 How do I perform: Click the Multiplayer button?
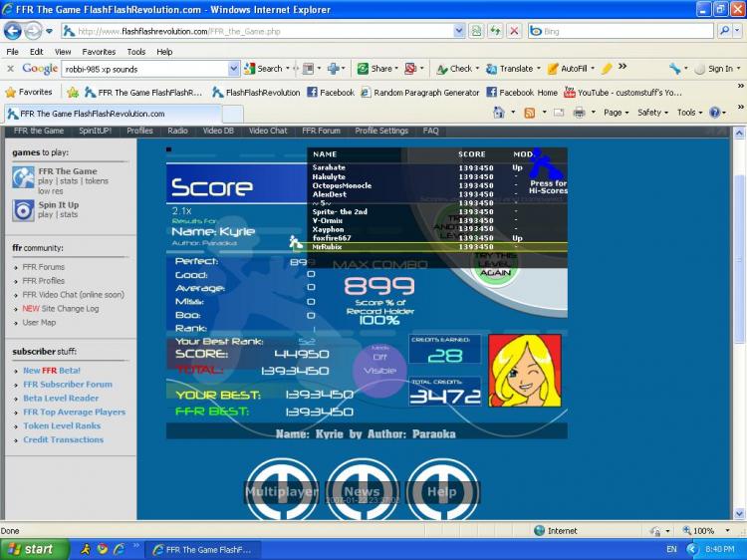click(282, 491)
